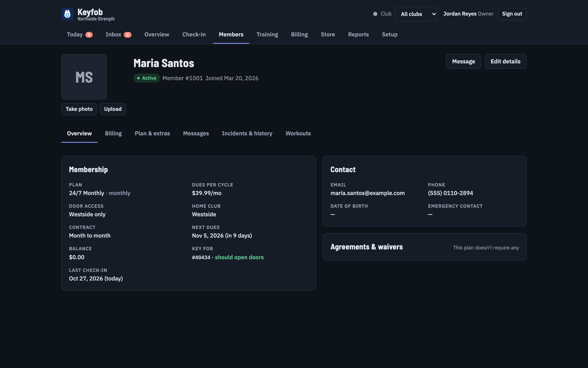588x368 pixels.
Task: Open the top Overview navigation tab
Action: 157,34
